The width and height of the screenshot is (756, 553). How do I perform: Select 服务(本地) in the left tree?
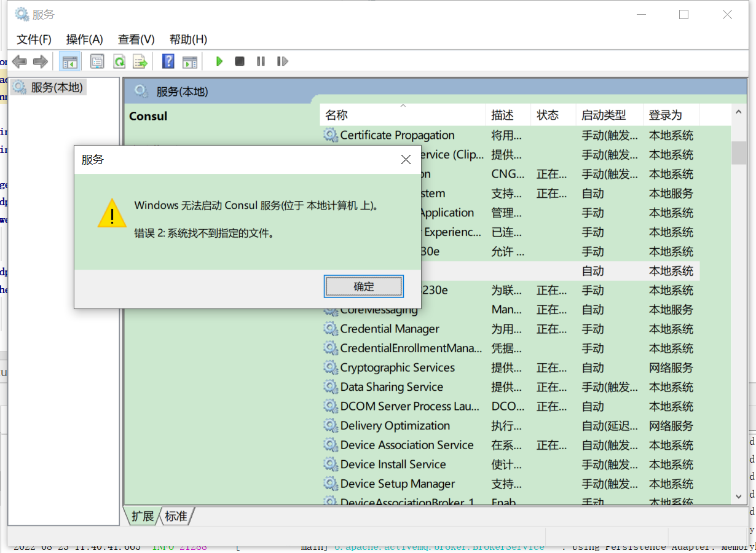pos(49,87)
